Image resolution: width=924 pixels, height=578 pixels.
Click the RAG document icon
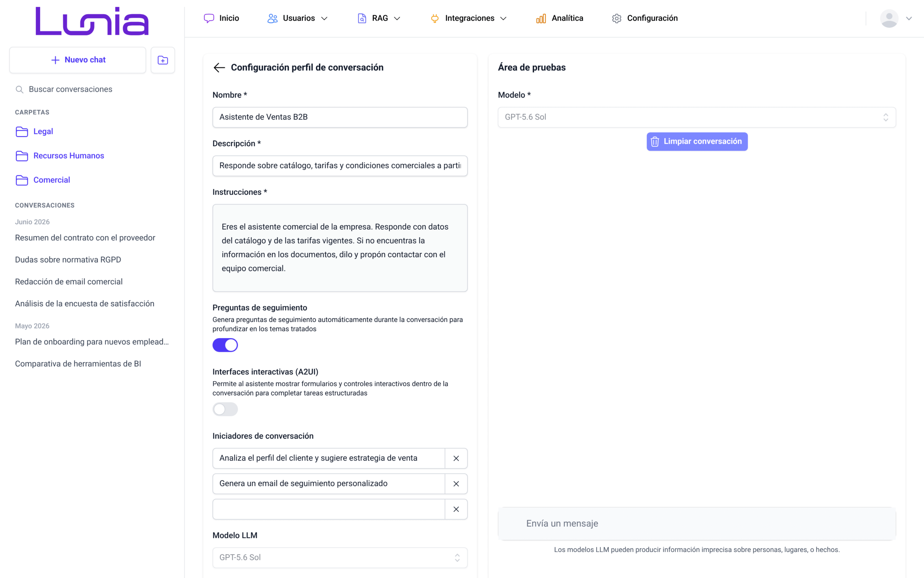click(362, 18)
